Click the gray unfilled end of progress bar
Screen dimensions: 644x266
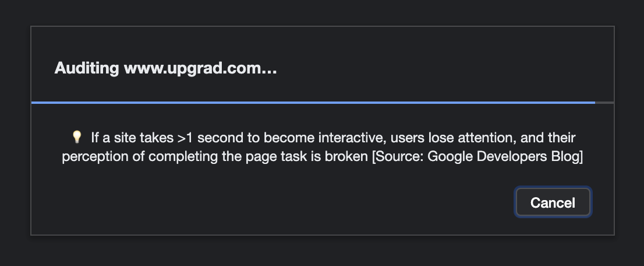604,102
